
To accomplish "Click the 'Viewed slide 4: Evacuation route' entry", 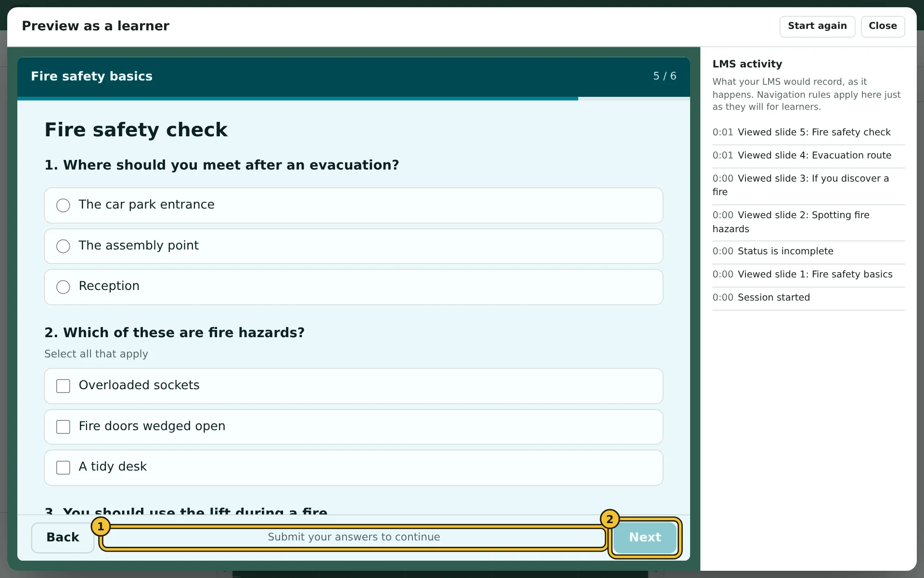I will coord(808,156).
